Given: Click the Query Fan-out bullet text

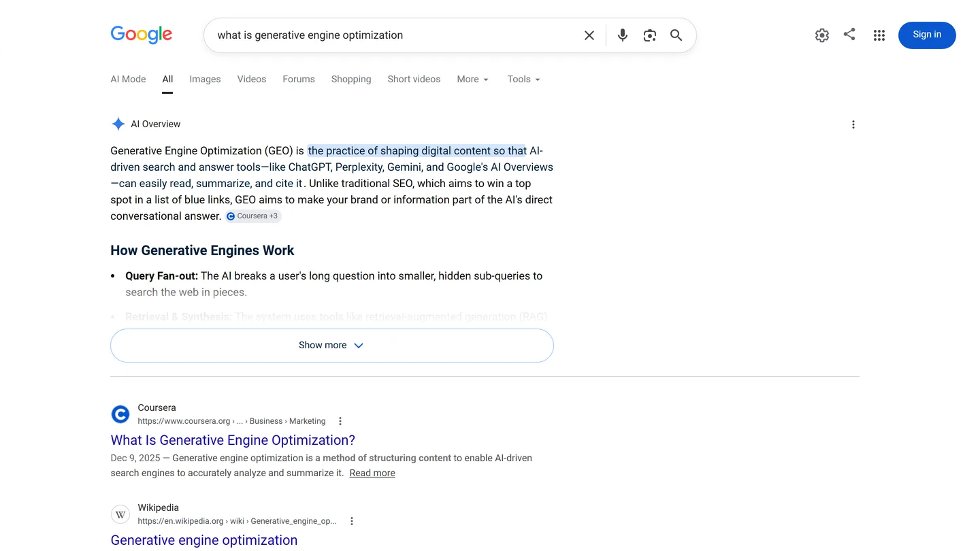Looking at the screenshot, I should (333, 284).
